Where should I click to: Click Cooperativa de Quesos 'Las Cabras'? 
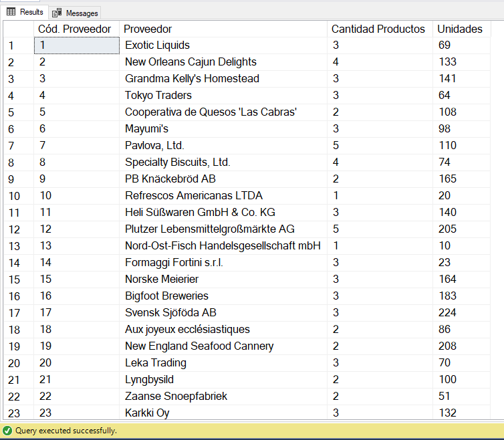pyautogui.click(x=223, y=112)
